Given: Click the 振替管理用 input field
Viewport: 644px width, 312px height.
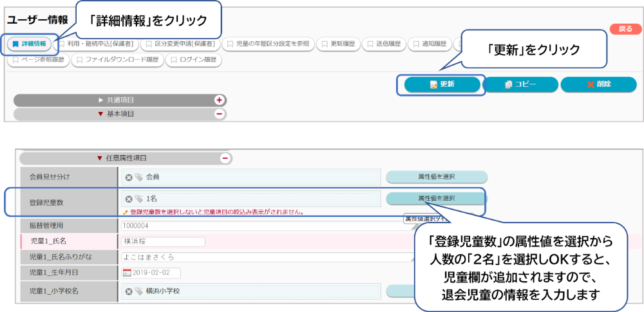Looking at the screenshot, I should point(258,226).
